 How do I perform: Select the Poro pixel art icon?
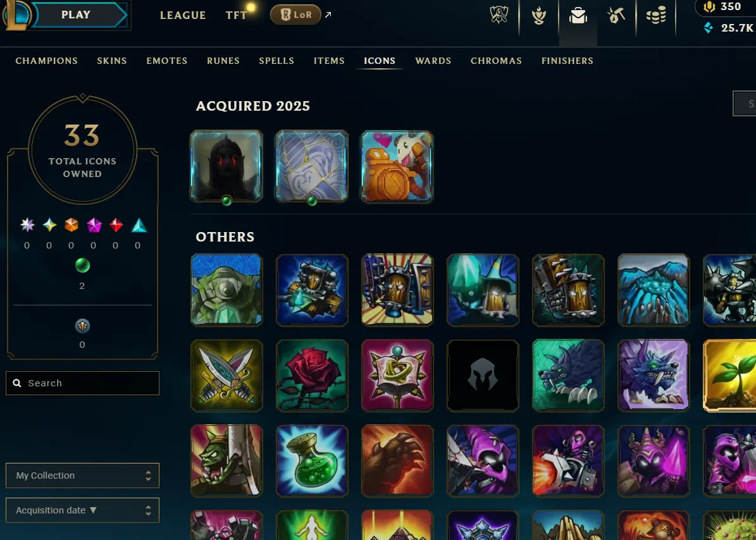click(x=397, y=166)
